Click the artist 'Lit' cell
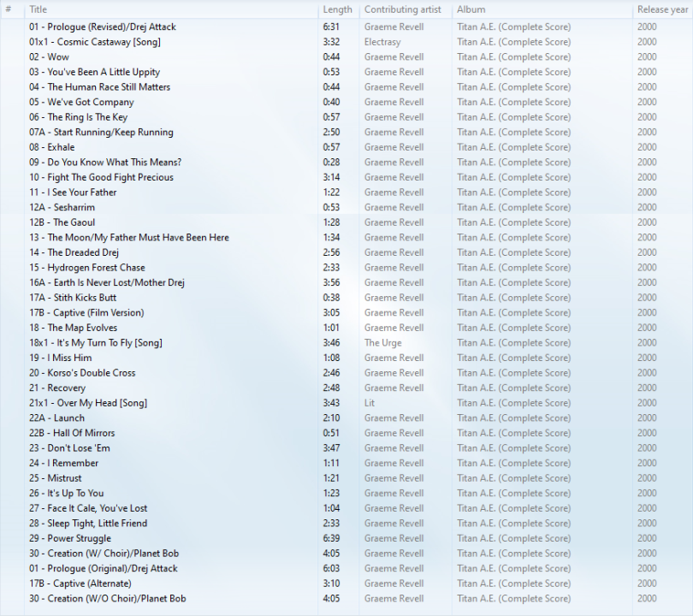693x616 pixels. point(370,403)
